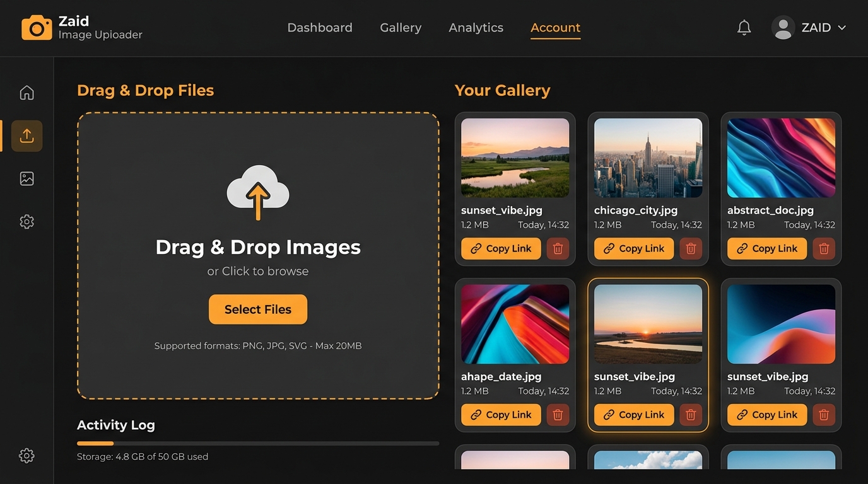Image resolution: width=868 pixels, height=484 pixels.
Task: Copy Link for chicago_city.jpg
Action: (x=634, y=248)
